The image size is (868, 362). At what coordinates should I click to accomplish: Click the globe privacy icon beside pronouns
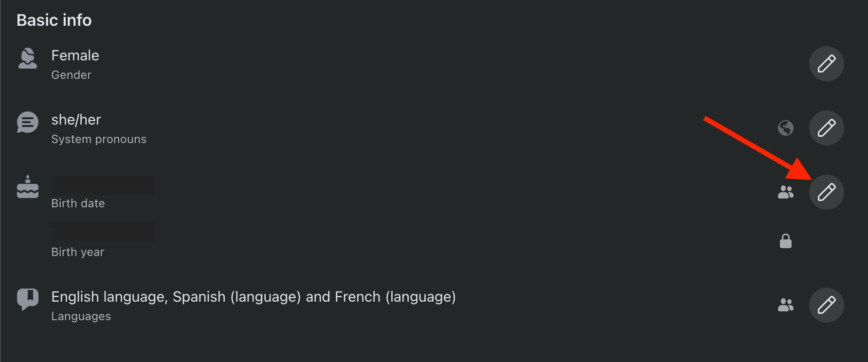tap(785, 128)
